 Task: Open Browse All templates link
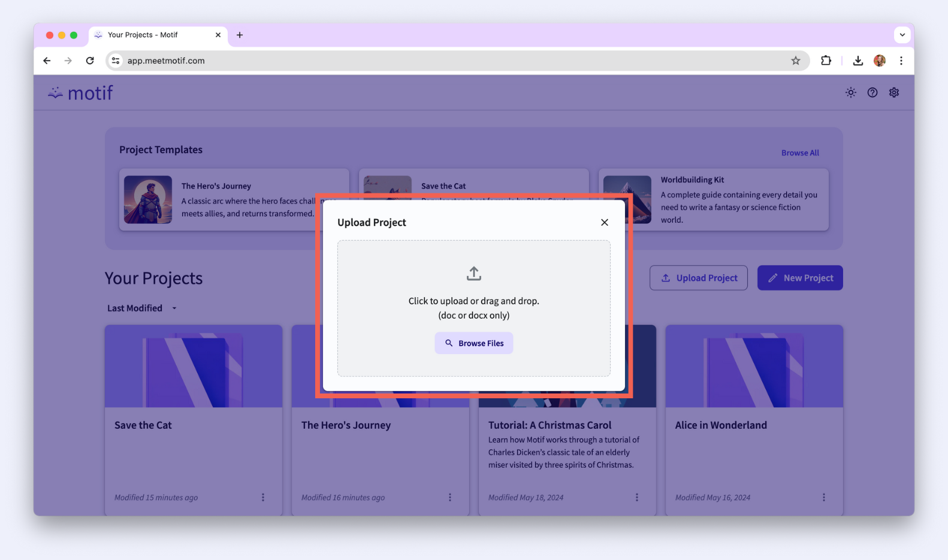tap(799, 153)
